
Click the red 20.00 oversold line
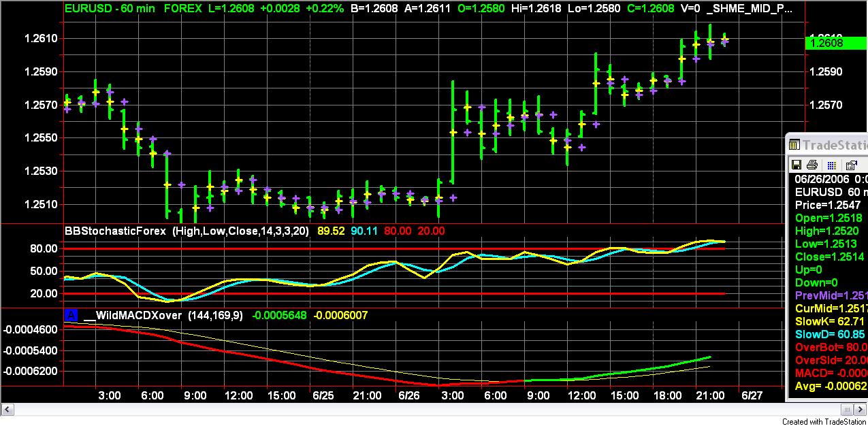click(x=395, y=293)
